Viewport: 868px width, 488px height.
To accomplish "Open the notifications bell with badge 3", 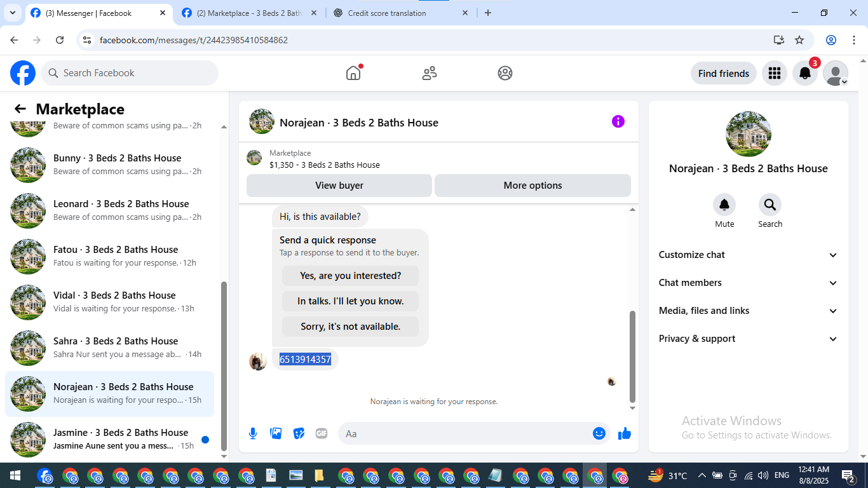I will (x=805, y=73).
